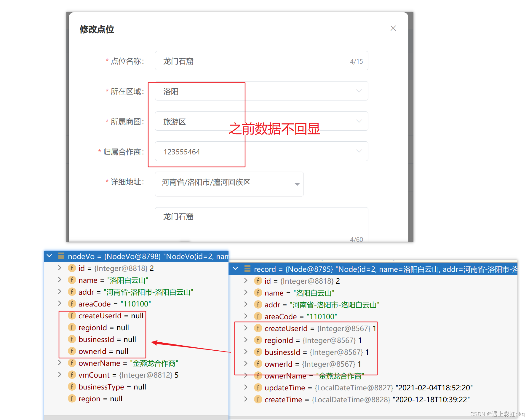Click the f field icon beside ownerName
This screenshot has height=420, width=529.
pyautogui.click(x=72, y=363)
